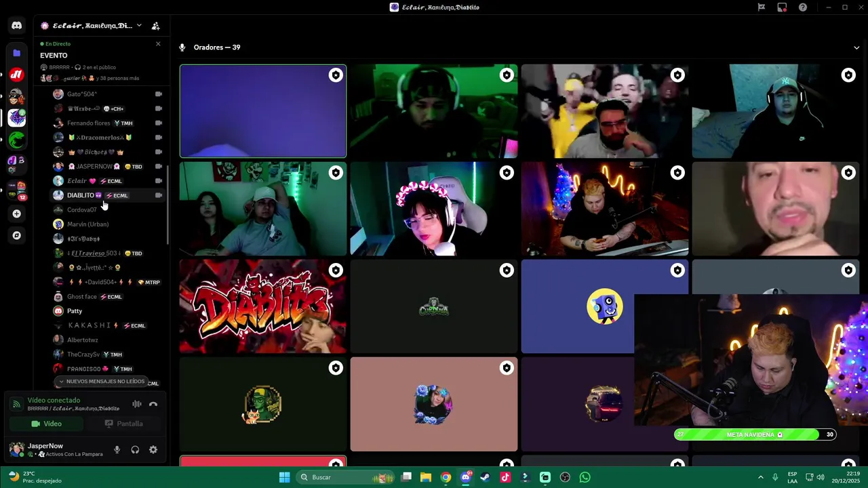This screenshot has height=488, width=868.
Task: Open the green dragon server icon
Action: tap(17, 140)
